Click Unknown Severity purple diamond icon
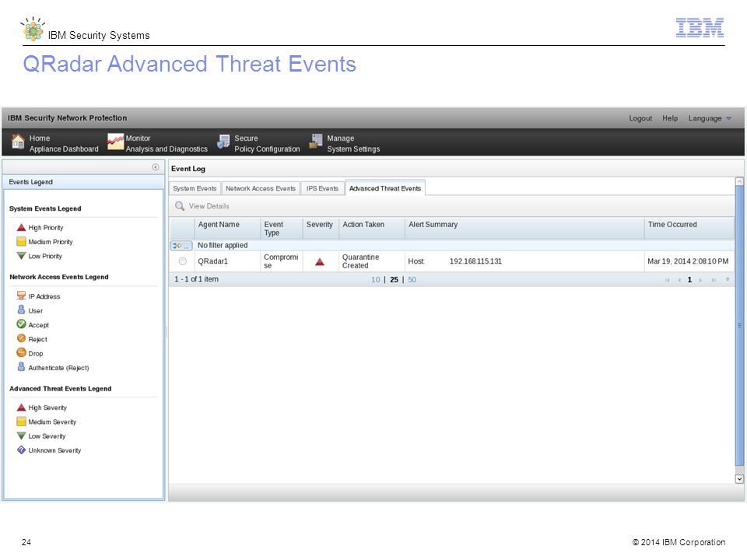 click(22, 450)
